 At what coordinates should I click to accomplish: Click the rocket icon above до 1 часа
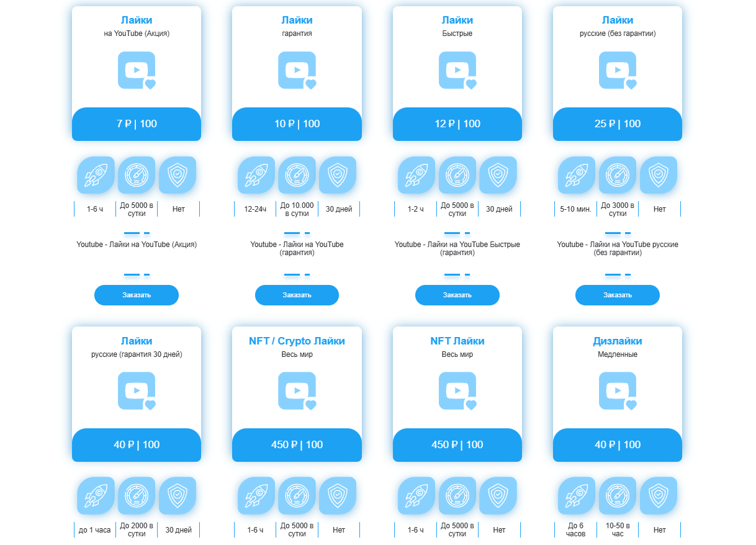point(96,495)
